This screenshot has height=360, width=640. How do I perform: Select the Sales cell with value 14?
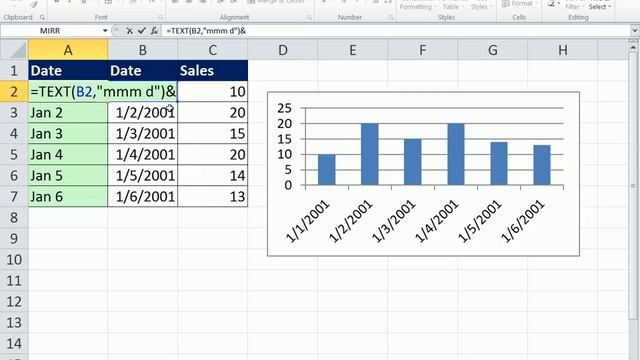point(213,176)
